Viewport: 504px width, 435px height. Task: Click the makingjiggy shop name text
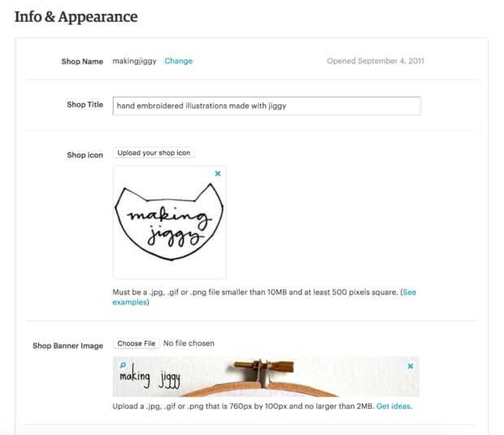pos(135,61)
